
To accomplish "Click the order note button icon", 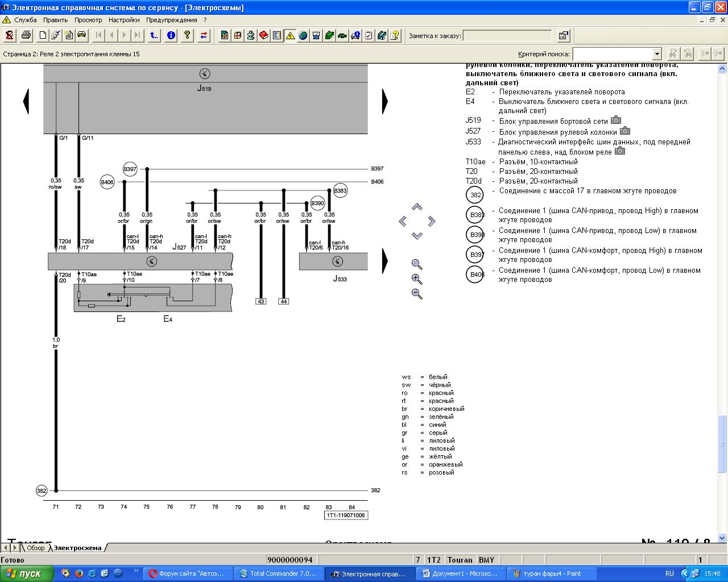I will (x=564, y=35).
